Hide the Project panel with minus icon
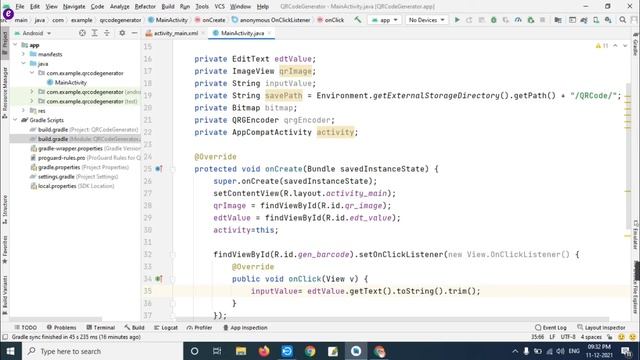The image size is (640, 360). point(134,33)
